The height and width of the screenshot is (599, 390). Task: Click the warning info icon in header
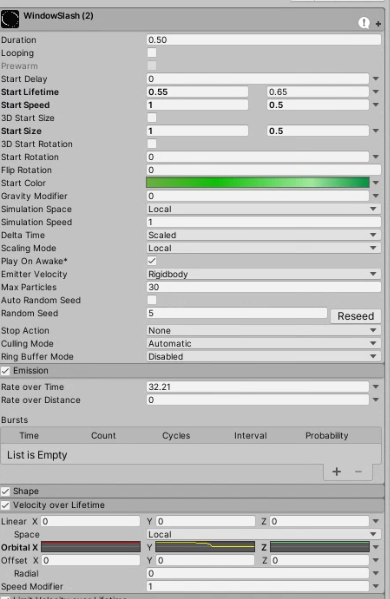(x=364, y=23)
